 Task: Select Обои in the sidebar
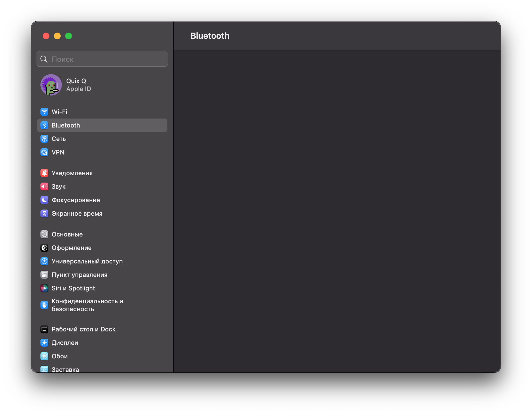pos(60,356)
